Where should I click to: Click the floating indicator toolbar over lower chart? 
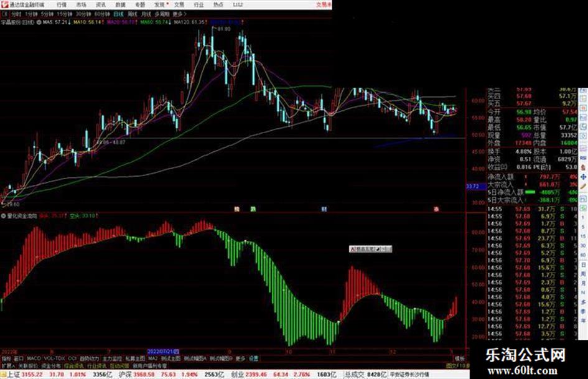370,249
